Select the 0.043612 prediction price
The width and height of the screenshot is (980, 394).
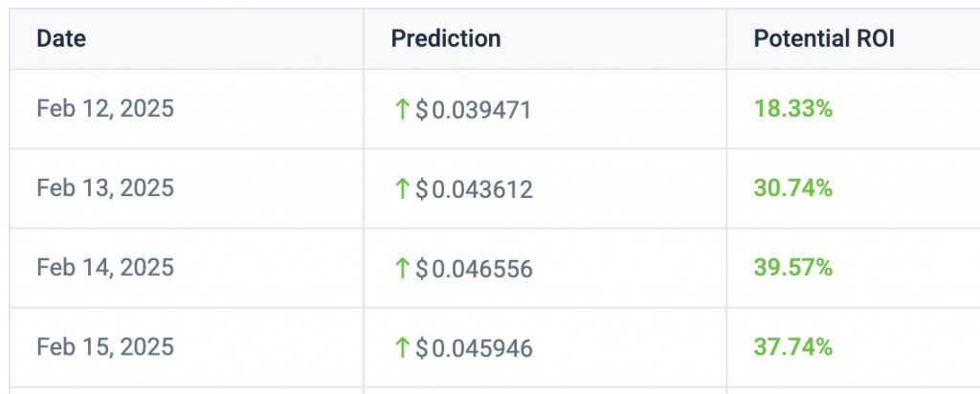click(480, 189)
